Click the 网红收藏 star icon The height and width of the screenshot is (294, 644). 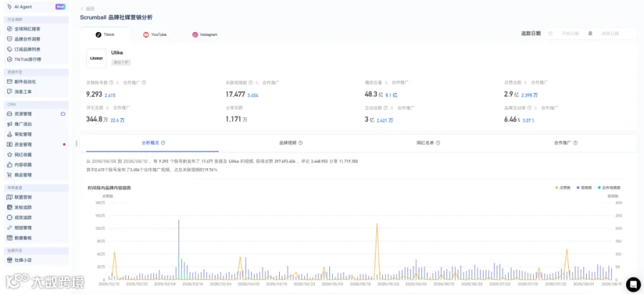pyautogui.click(x=10, y=155)
